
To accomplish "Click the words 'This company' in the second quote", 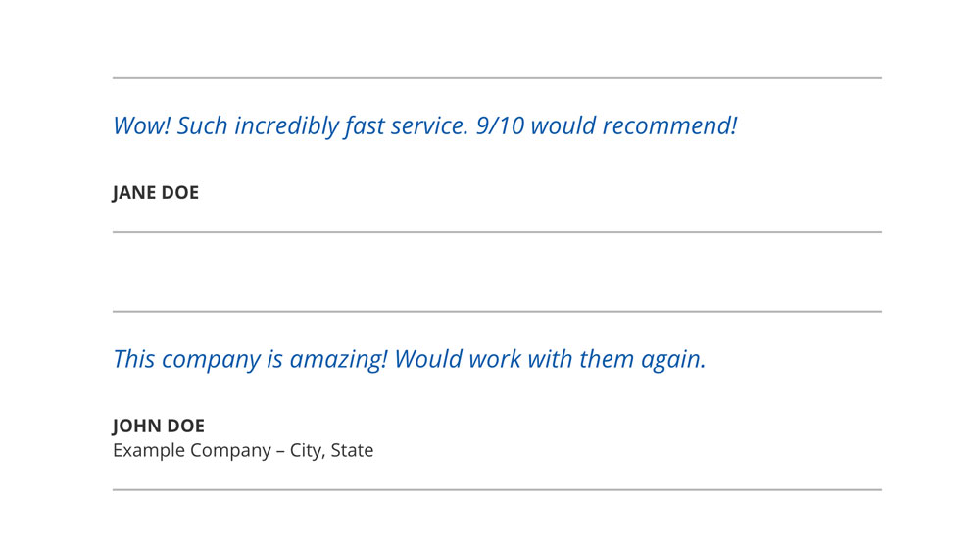I will pos(187,360).
